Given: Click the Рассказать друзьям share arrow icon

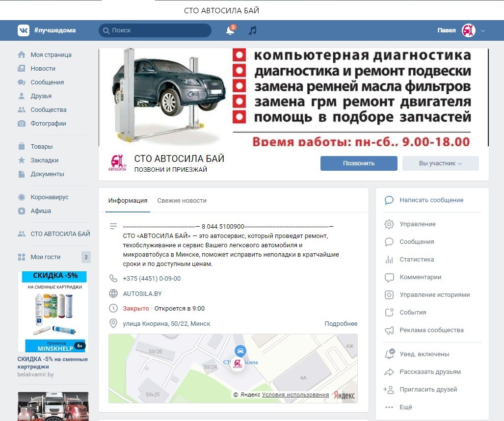Looking at the screenshot, I should [389, 372].
